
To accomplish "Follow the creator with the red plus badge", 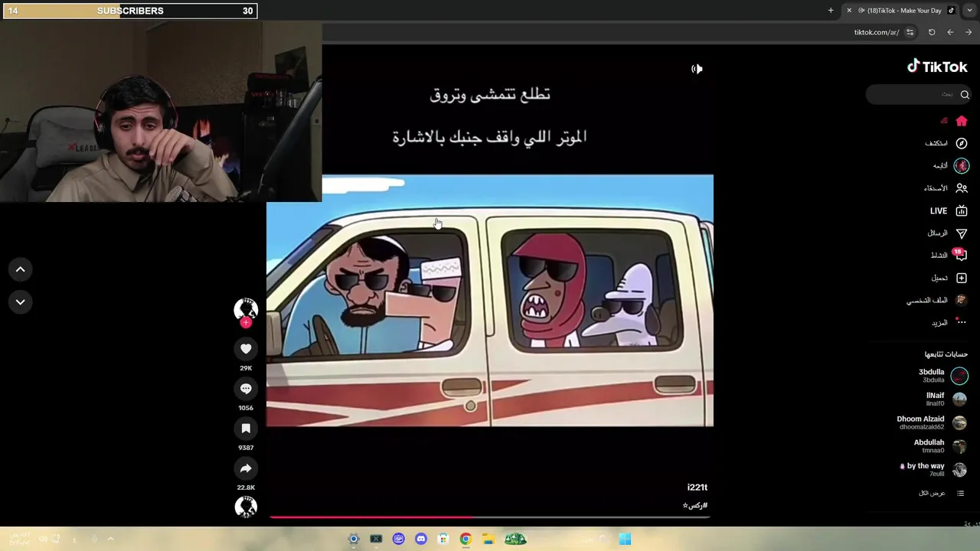I will 246,323.
